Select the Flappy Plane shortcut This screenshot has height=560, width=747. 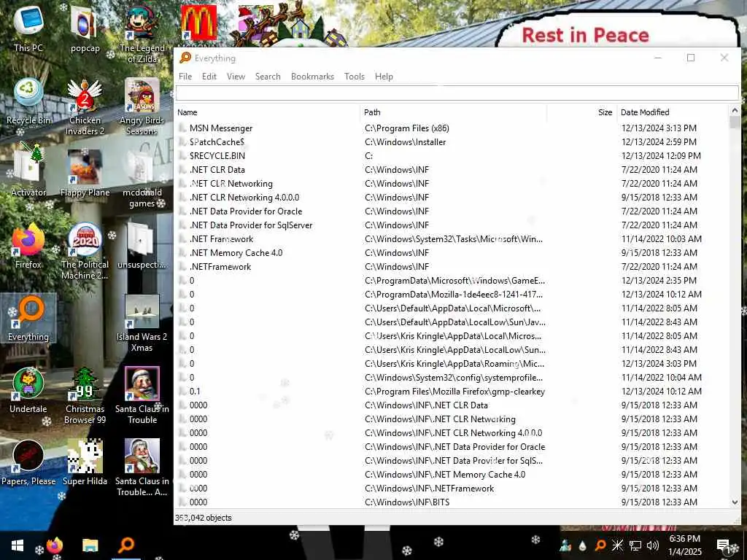coord(85,174)
